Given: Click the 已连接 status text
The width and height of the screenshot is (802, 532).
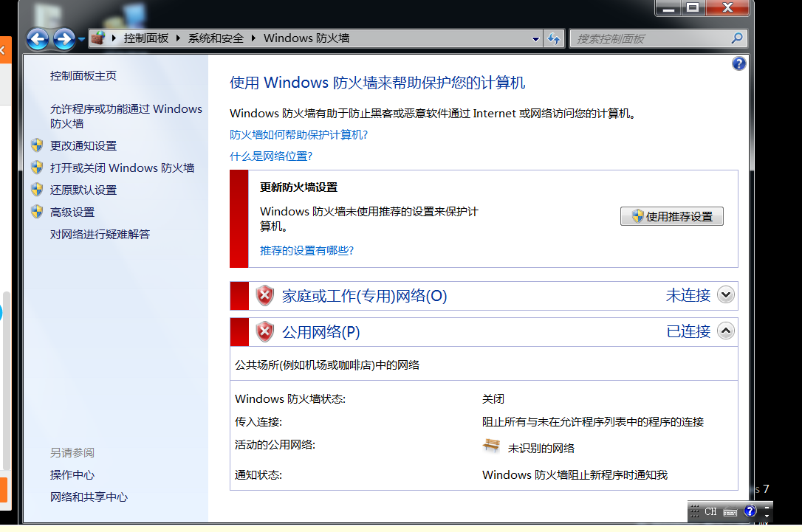Looking at the screenshot, I should [688, 331].
